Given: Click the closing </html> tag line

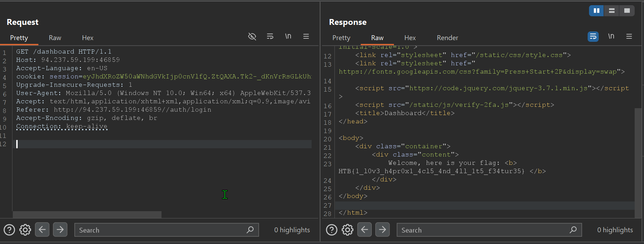Looking at the screenshot, I should 353,213.
